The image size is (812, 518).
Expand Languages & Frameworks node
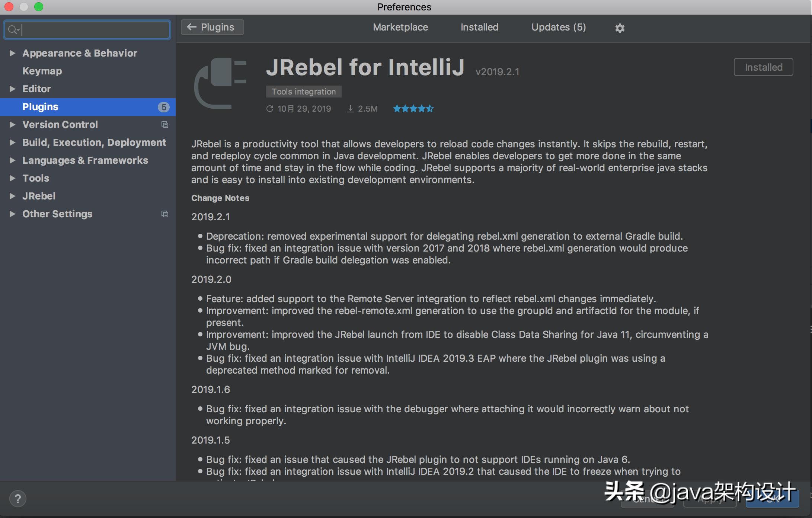pos(12,160)
